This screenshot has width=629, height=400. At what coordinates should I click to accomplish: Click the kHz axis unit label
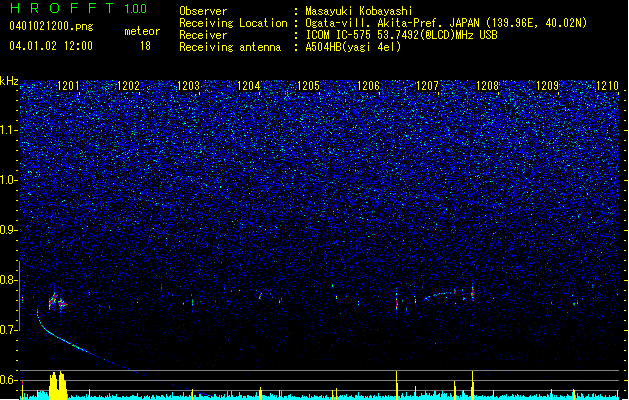click(x=9, y=81)
